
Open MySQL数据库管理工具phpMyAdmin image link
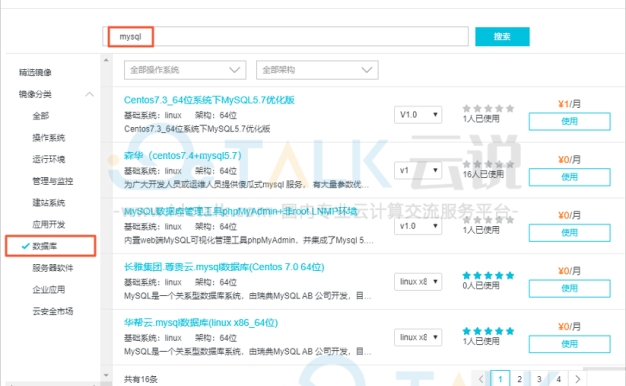coord(241,211)
